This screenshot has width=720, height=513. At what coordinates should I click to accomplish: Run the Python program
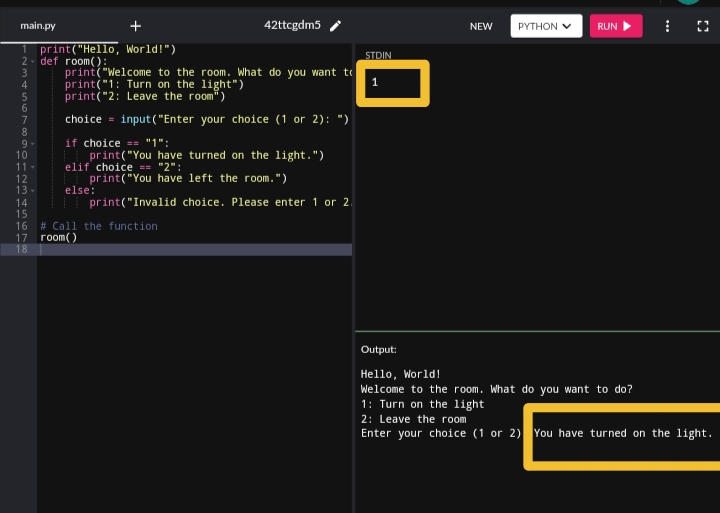[x=616, y=26]
